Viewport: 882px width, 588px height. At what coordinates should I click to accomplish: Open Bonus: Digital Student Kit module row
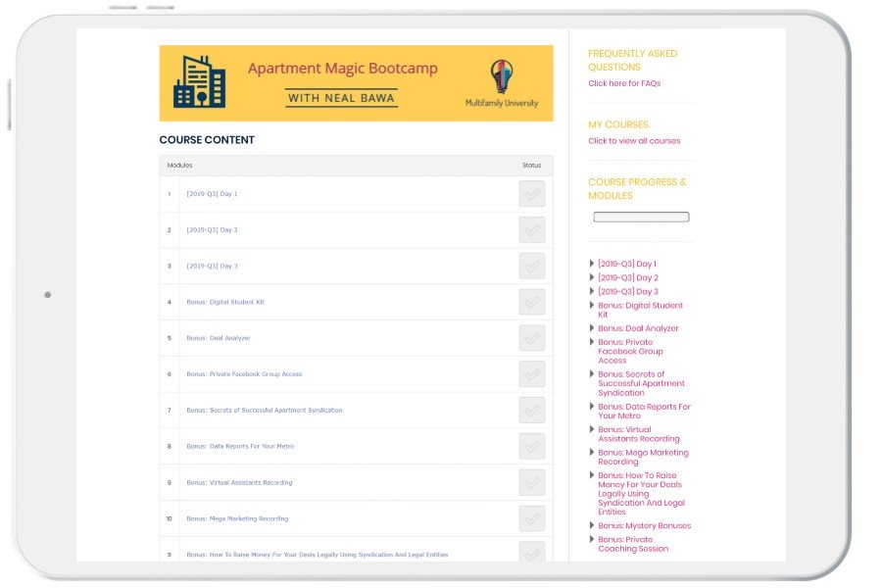pos(225,302)
